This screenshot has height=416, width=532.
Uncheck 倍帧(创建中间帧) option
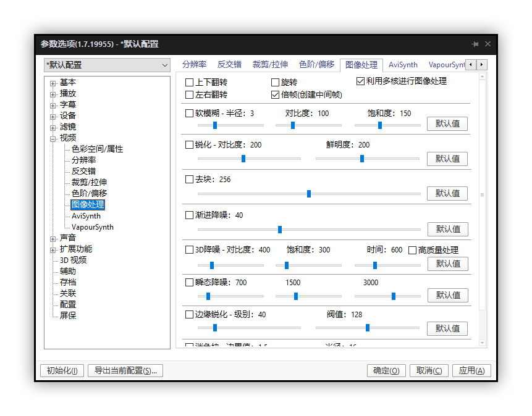pos(276,95)
